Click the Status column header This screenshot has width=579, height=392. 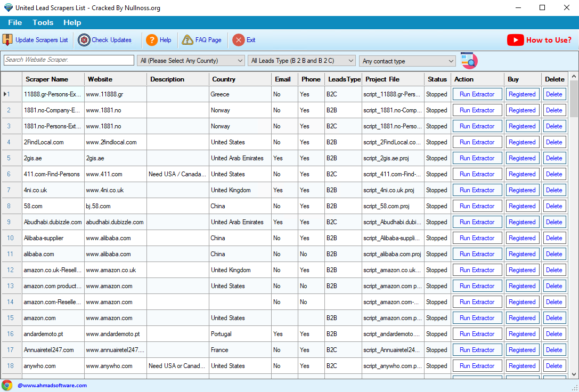click(x=437, y=79)
